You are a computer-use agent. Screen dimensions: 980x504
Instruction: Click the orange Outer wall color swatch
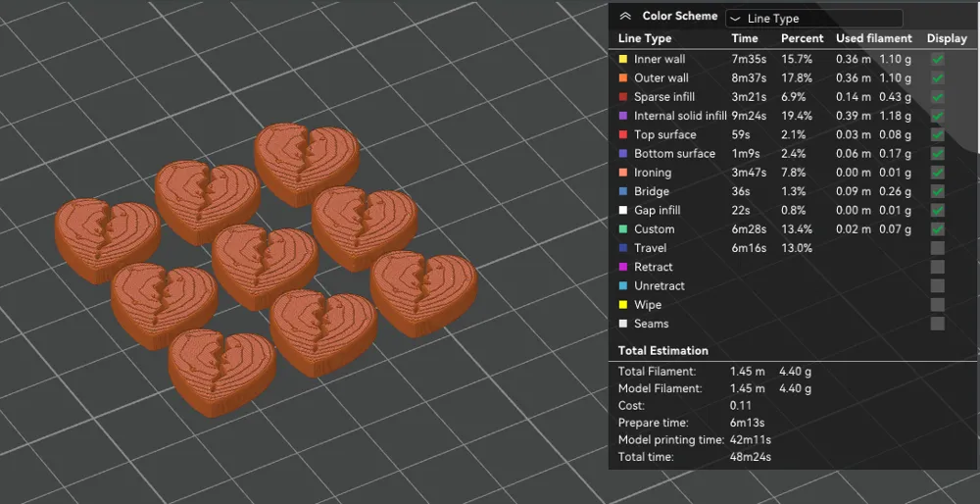click(x=622, y=78)
